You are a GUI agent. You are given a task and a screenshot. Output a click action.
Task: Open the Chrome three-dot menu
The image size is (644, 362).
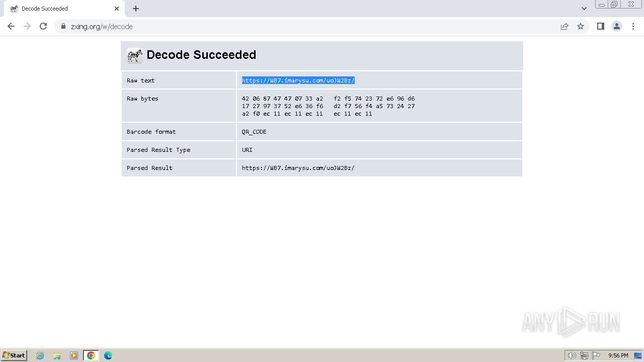pyautogui.click(x=633, y=26)
